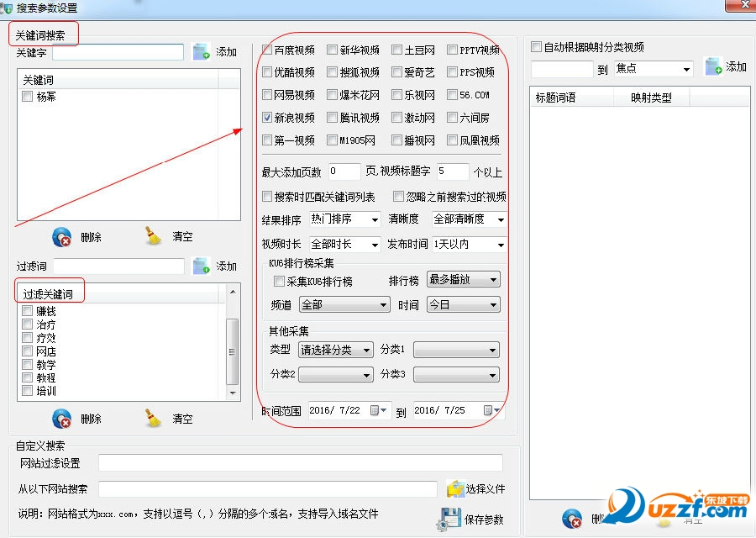Open the 分类1 dropdown

click(456, 350)
